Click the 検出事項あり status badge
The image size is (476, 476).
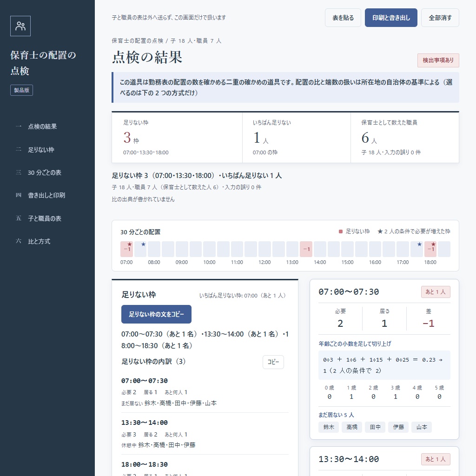pyautogui.click(x=438, y=60)
